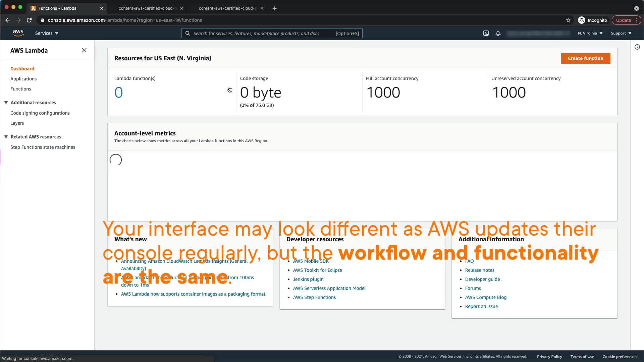The height and width of the screenshot is (362, 644).
Task: Click the notifications bell icon
Action: pos(498,33)
